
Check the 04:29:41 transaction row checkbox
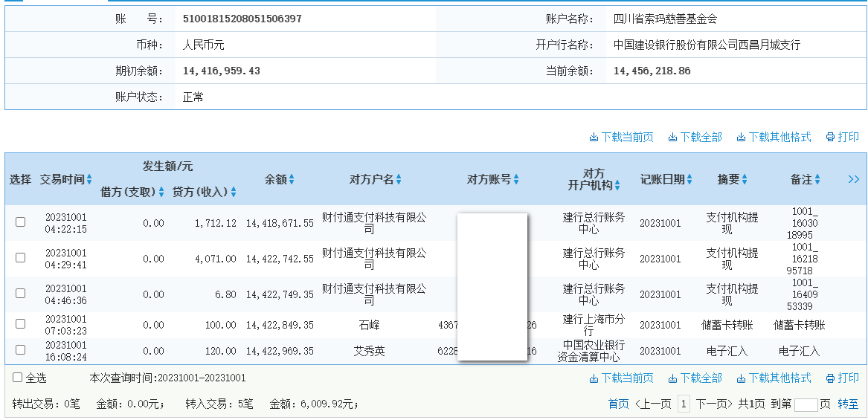(x=21, y=257)
